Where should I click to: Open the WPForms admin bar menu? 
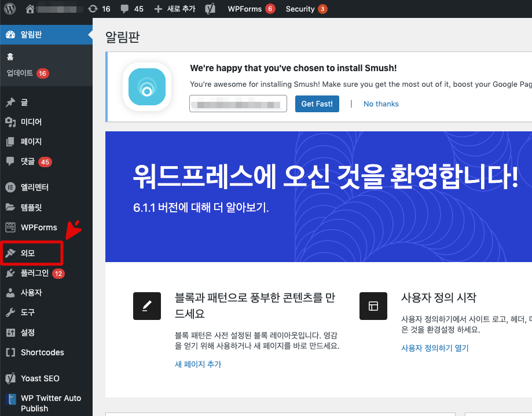245,9
